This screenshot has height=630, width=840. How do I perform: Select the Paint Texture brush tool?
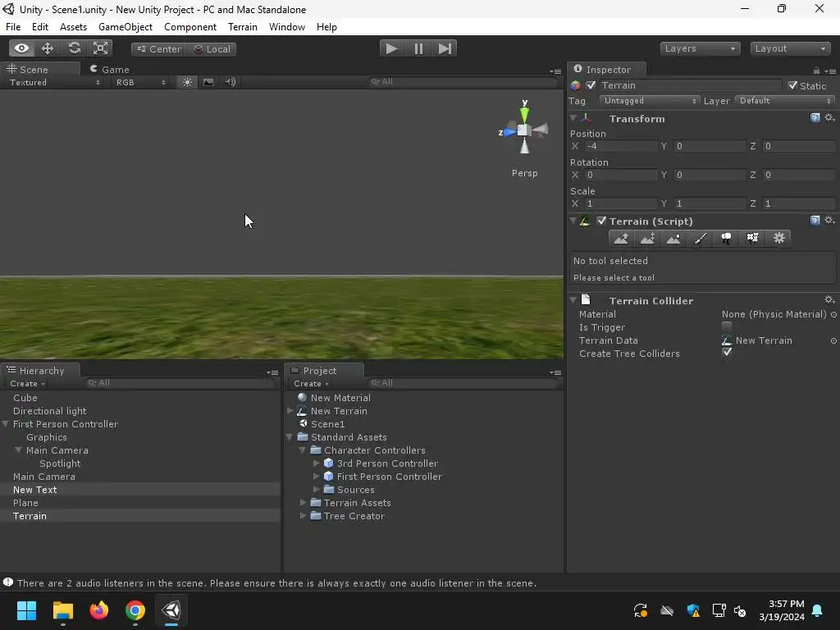coord(701,239)
